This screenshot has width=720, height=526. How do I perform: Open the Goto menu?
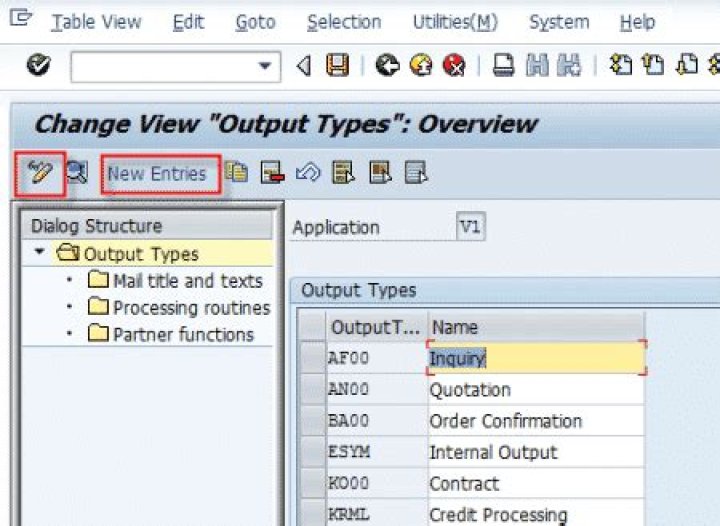[255, 22]
